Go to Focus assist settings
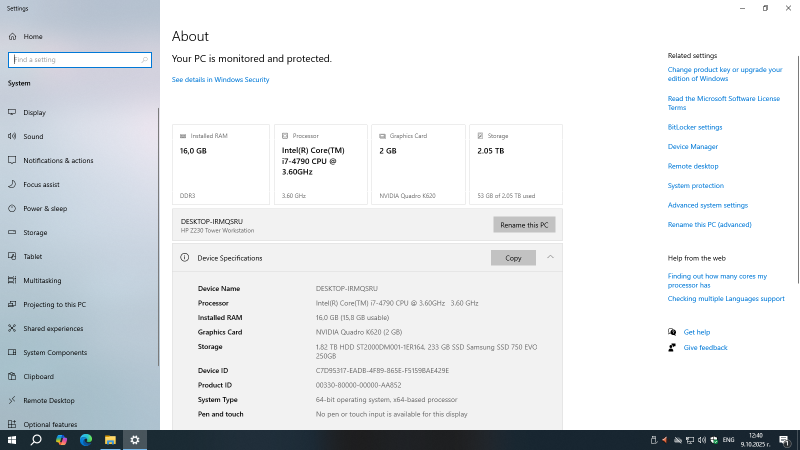Screen dimensions: 800x450 coord(41,184)
